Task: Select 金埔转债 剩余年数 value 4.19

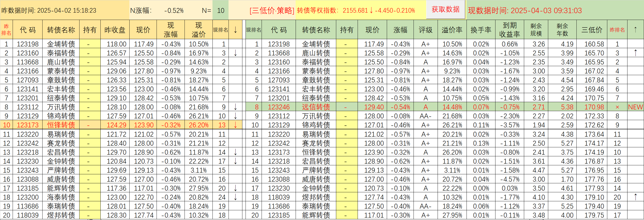Action: (562, 44)
